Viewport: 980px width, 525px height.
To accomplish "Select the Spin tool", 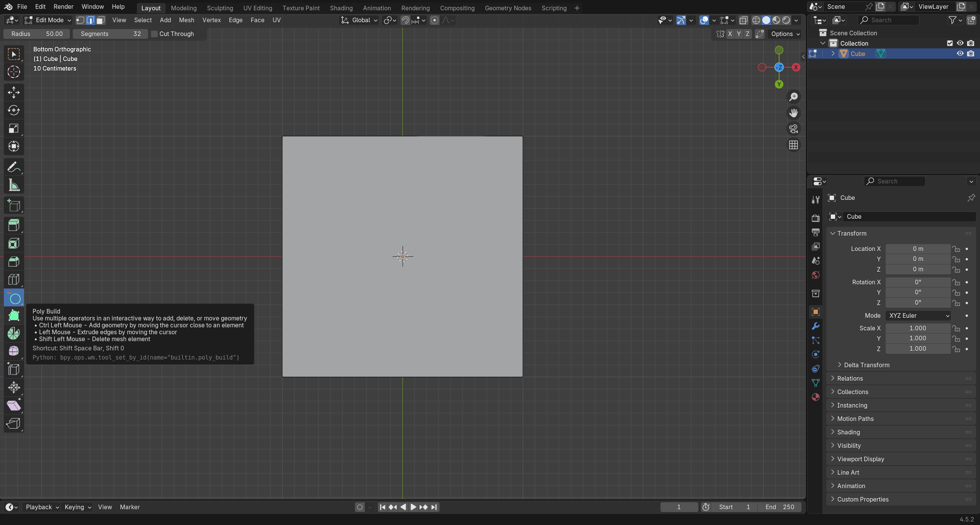I will point(14,333).
